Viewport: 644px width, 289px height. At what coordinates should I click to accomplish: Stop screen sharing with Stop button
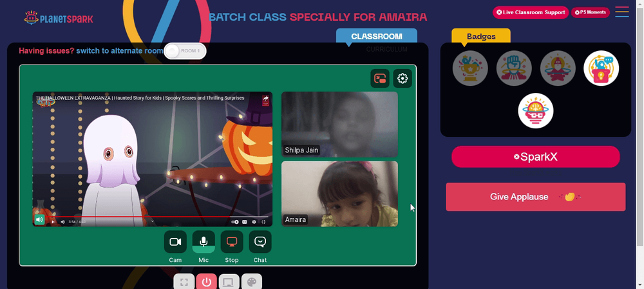[x=232, y=242]
